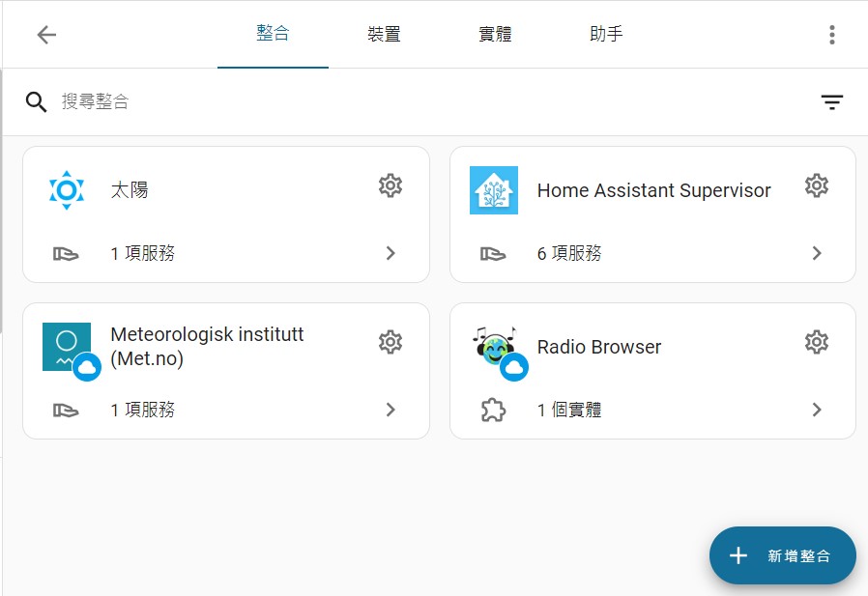Expand Radio Browser entity chevron

pyautogui.click(x=817, y=410)
